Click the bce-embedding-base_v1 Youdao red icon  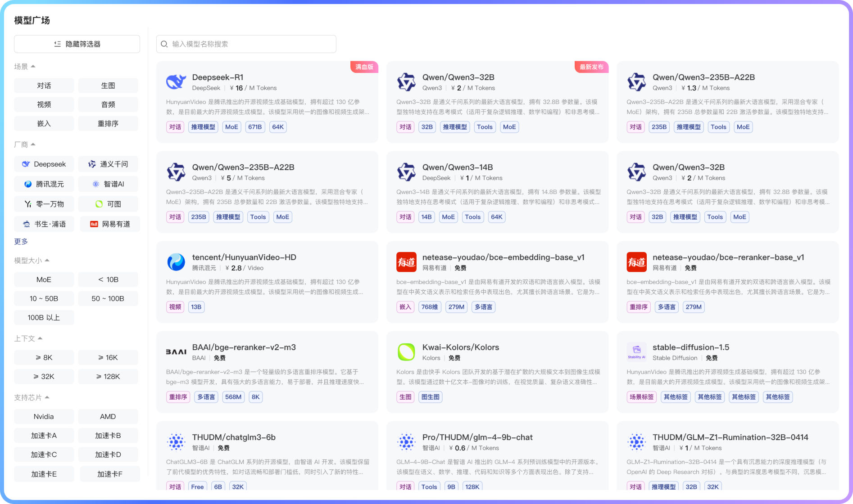tap(406, 262)
